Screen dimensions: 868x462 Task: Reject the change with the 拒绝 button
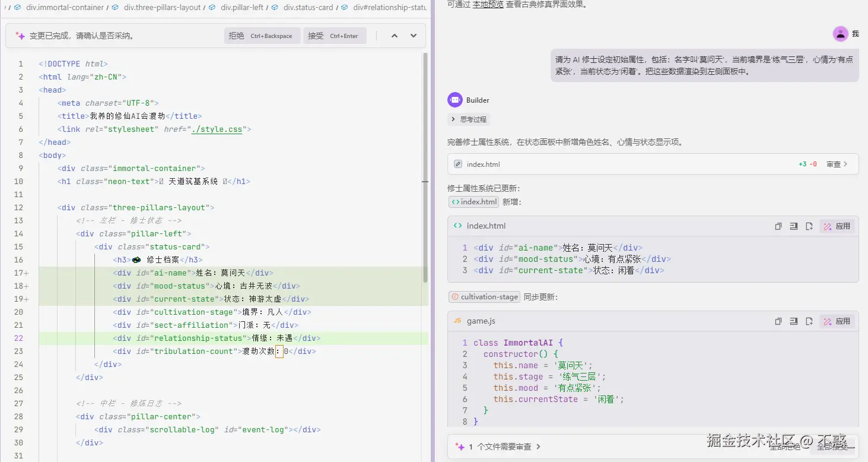tap(262, 36)
